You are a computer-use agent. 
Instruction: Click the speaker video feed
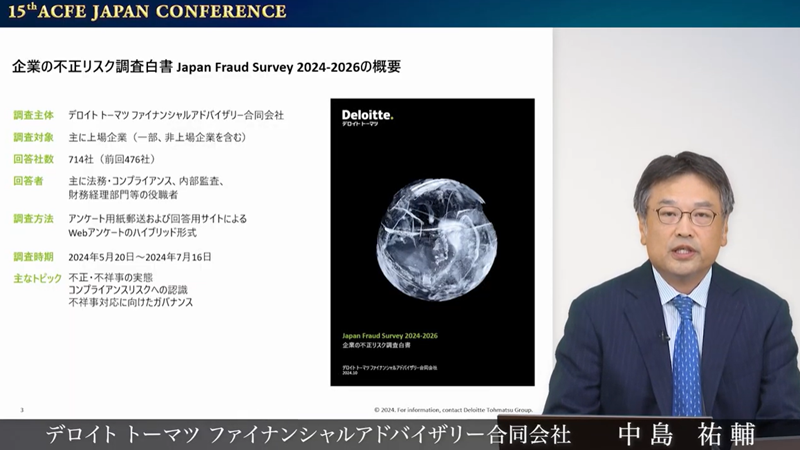pyautogui.click(x=676, y=222)
